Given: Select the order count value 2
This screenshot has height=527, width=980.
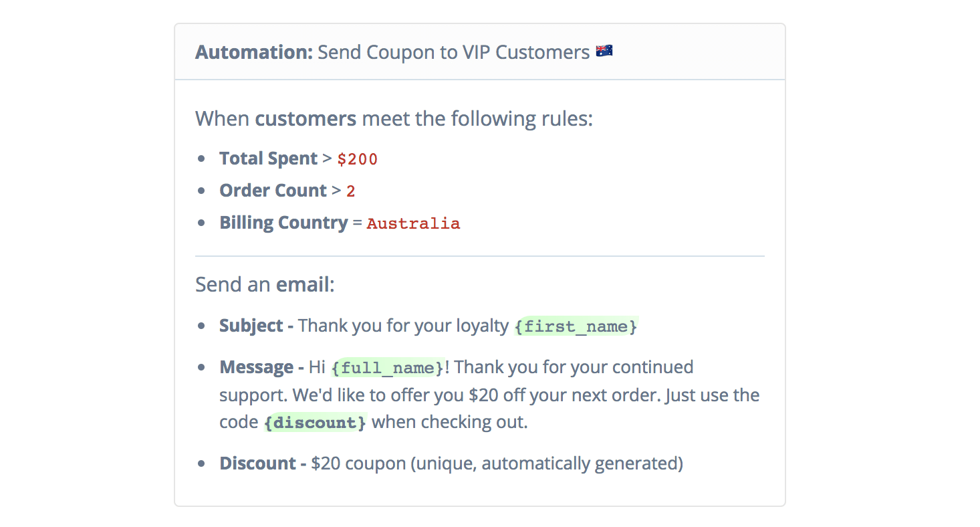Looking at the screenshot, I should 351,191.
